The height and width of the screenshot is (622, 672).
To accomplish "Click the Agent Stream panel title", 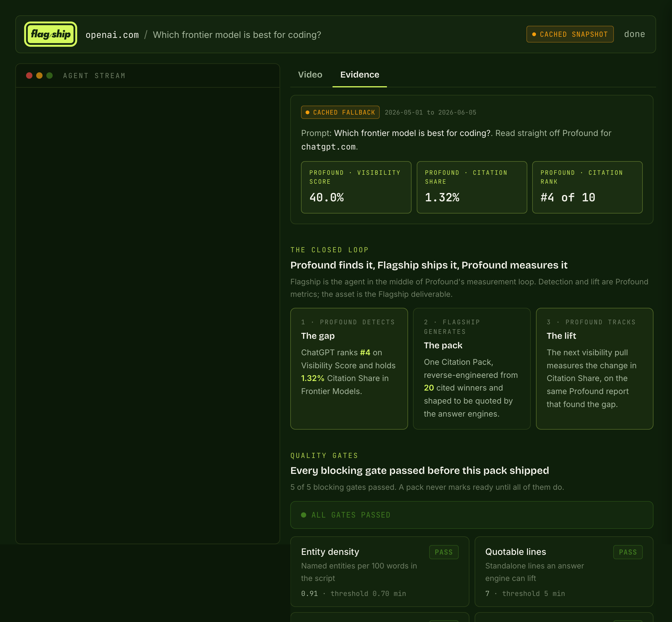I will pyautogui.click(x=94, y=76).
